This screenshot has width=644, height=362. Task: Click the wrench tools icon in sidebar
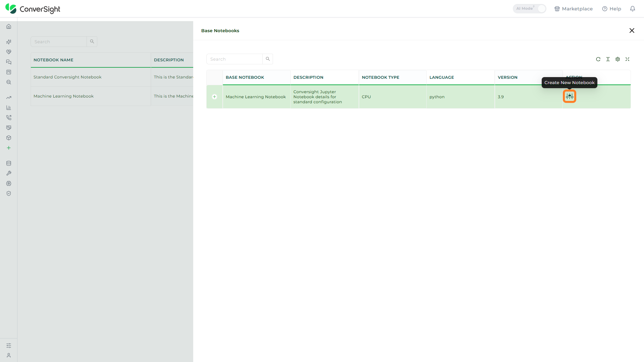(x=9, y=173)
